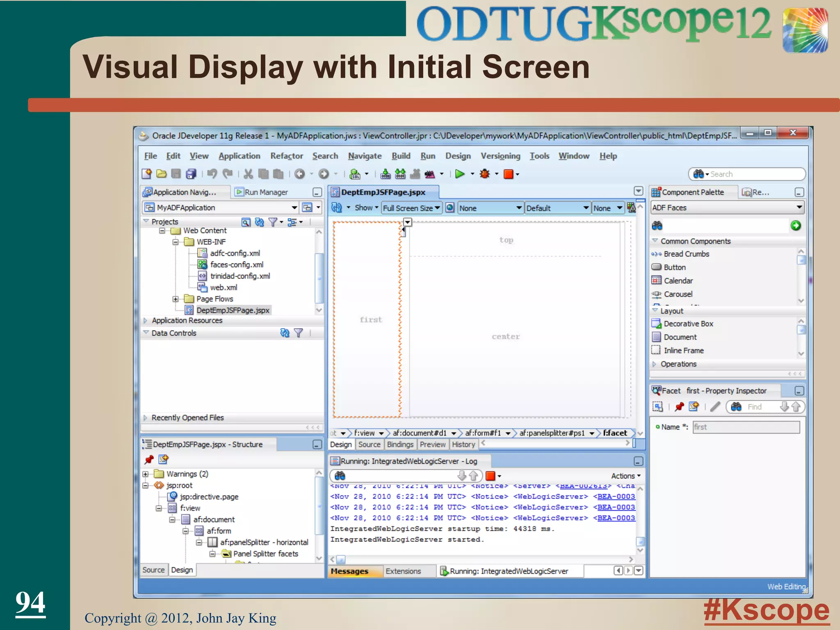This screenshot has width=840, height=630.
Task: Click the Refresh icon in Projects panel
Action: pyautogui.click(x=259, y=222)
